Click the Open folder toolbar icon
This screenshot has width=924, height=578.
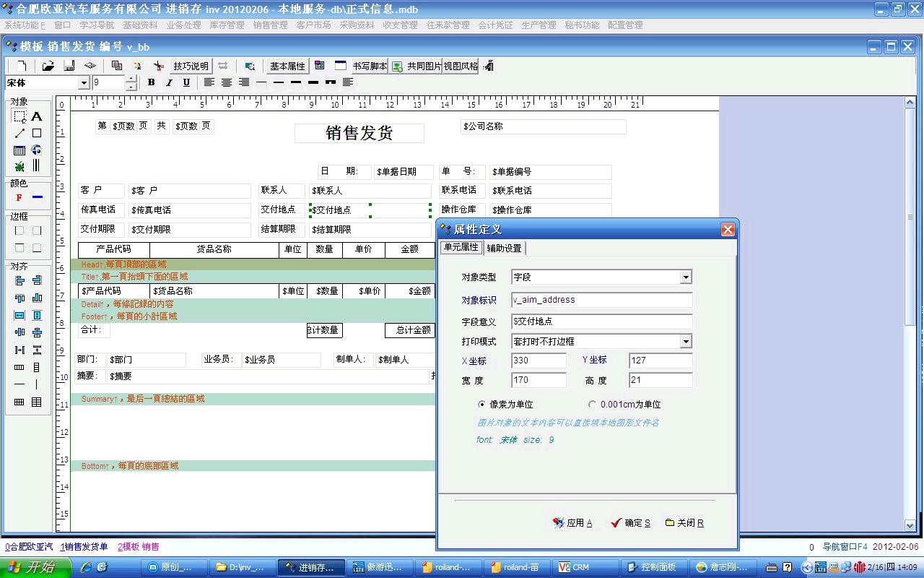click(x=48, y=66)
